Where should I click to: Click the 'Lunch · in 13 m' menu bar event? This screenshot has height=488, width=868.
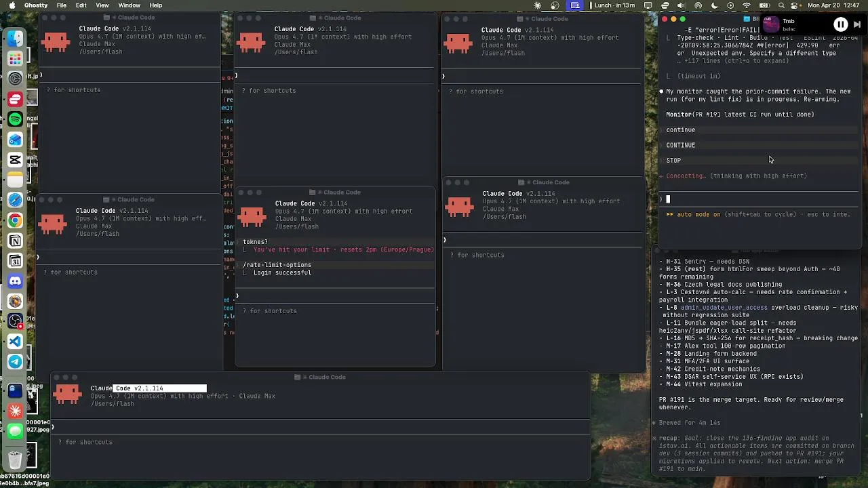[x=612, y=5]
